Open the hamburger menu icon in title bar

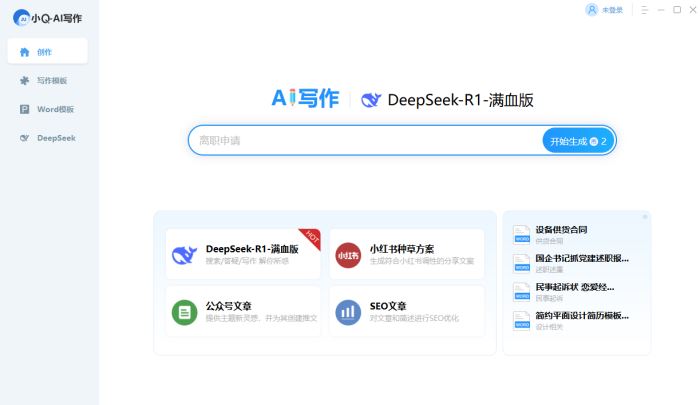point(644,10)
